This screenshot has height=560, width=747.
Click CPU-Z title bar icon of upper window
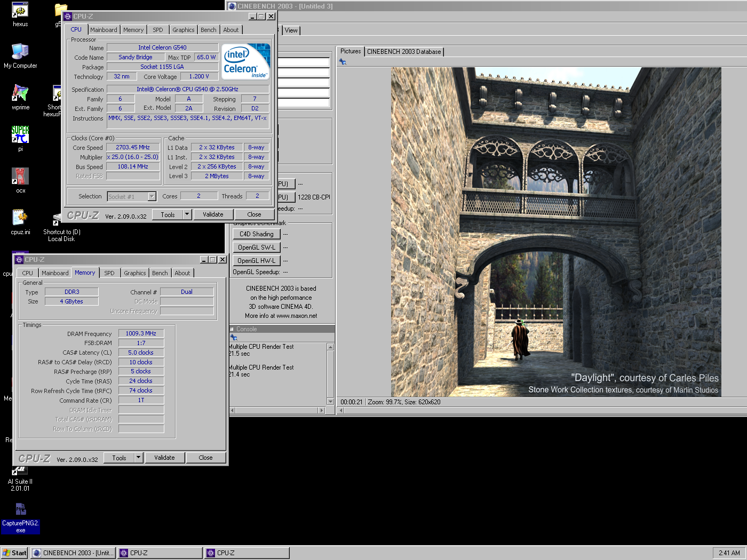pos(68,17)
